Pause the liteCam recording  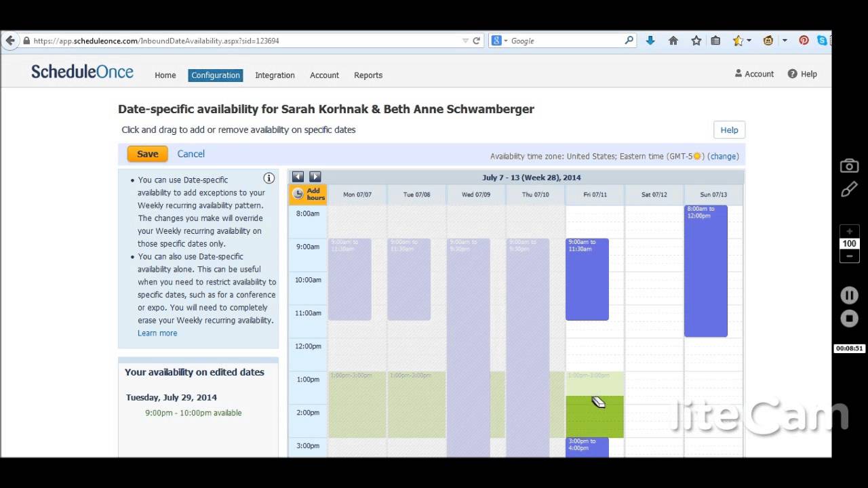pos(849,296)
